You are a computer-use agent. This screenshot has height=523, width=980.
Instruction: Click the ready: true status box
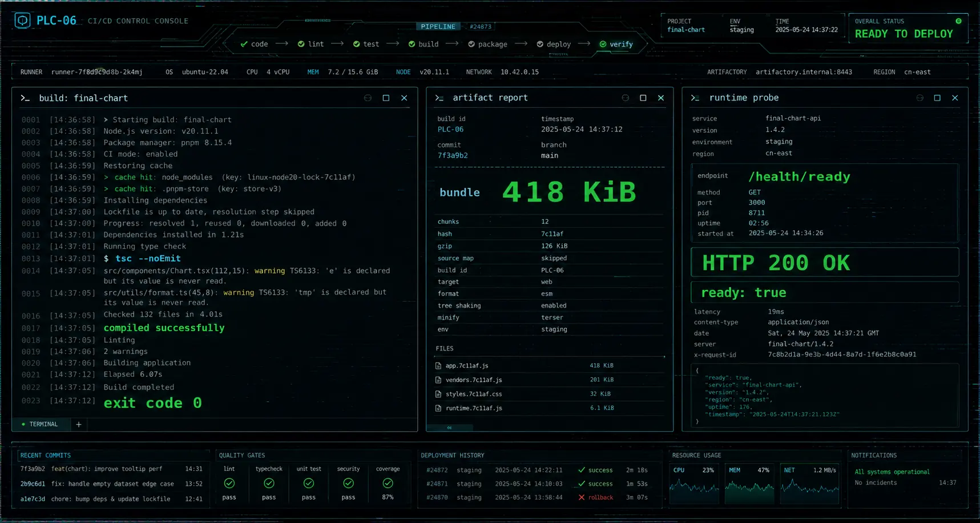coord(825,293)
